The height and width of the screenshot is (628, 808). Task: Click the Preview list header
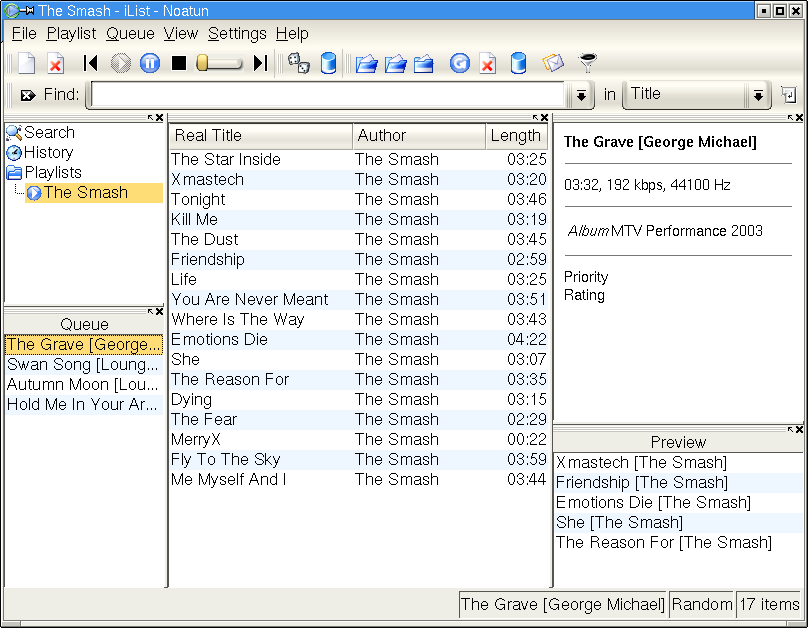[678, 442]
